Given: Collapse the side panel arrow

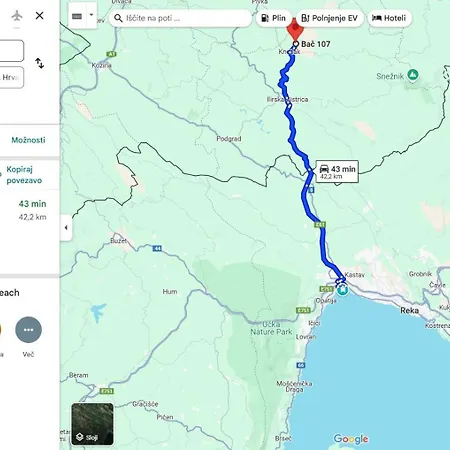Looking at the screenshot, I should pyautogui.click(x=66, y=228).
